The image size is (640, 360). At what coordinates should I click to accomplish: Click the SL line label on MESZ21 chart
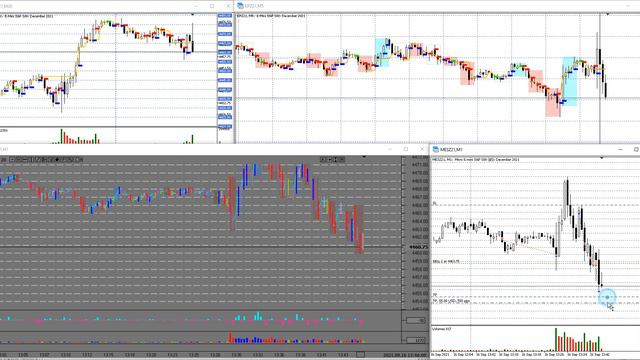click(435, 203)
